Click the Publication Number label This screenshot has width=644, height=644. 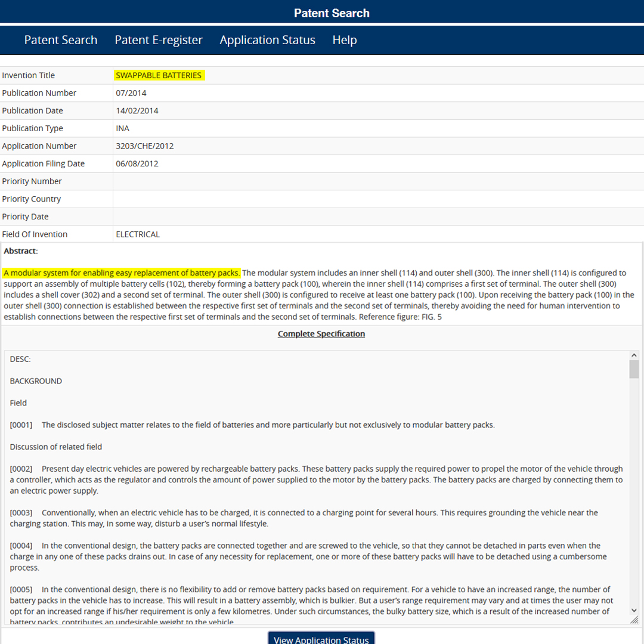[x=39, y=93]
